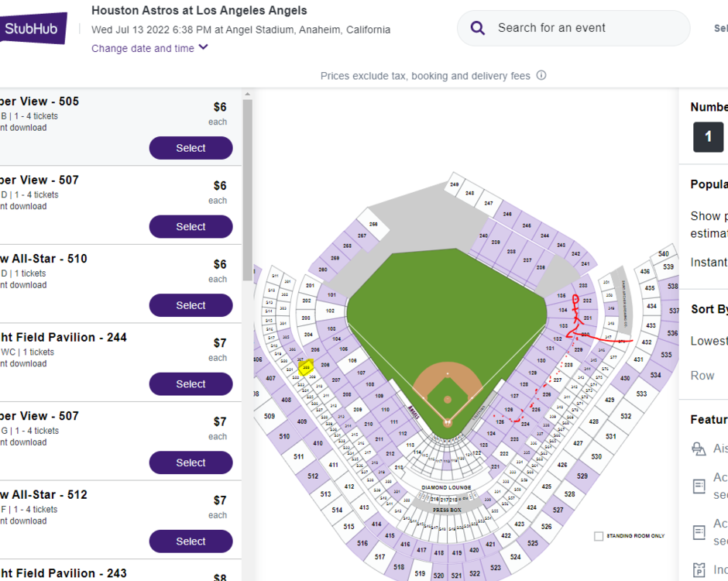Click the search magnifier icon
728x581 pixels.
pyautogui.click(x=478, y=29)
